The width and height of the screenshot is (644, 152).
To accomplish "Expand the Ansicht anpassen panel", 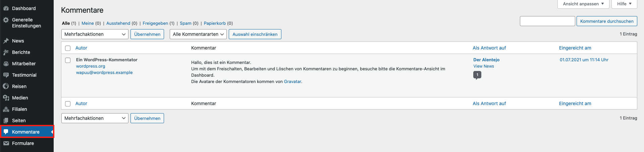I will pos(583,4).
